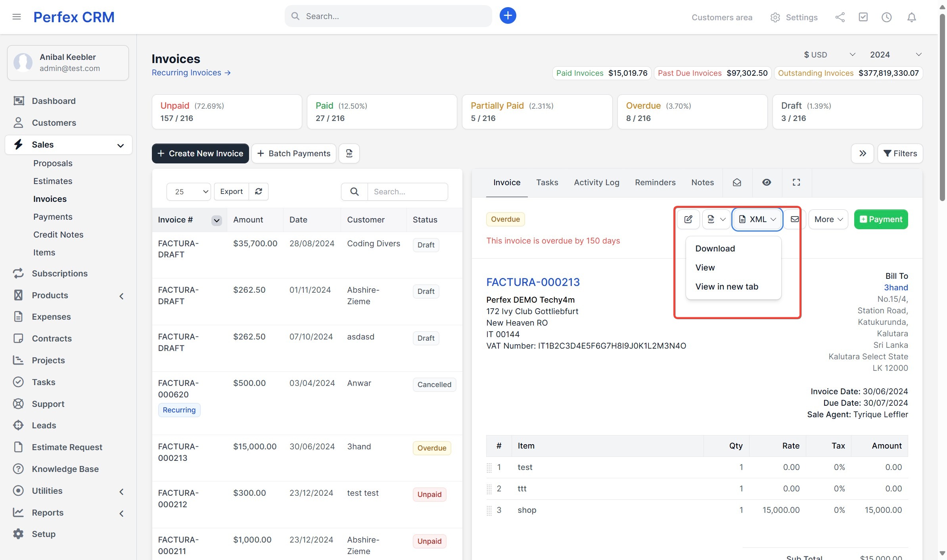Screen dimensions: 947x560
Task: Click the share icon in top bar
Action: [x=840, y=17]
